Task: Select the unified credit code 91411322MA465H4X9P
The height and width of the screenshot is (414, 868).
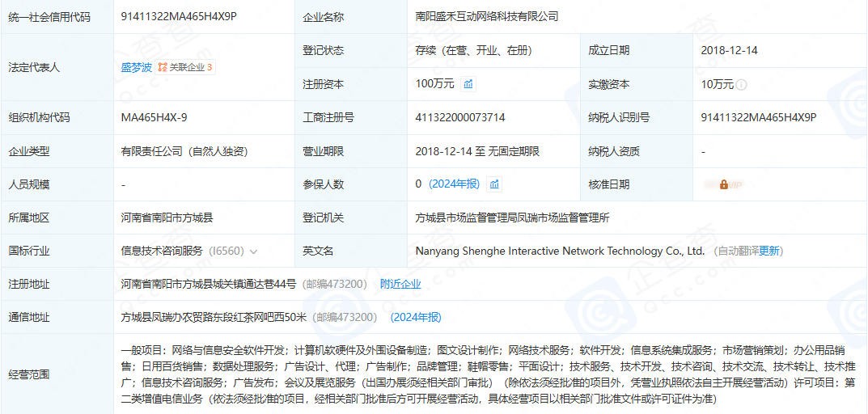Action: coord(179,16)
